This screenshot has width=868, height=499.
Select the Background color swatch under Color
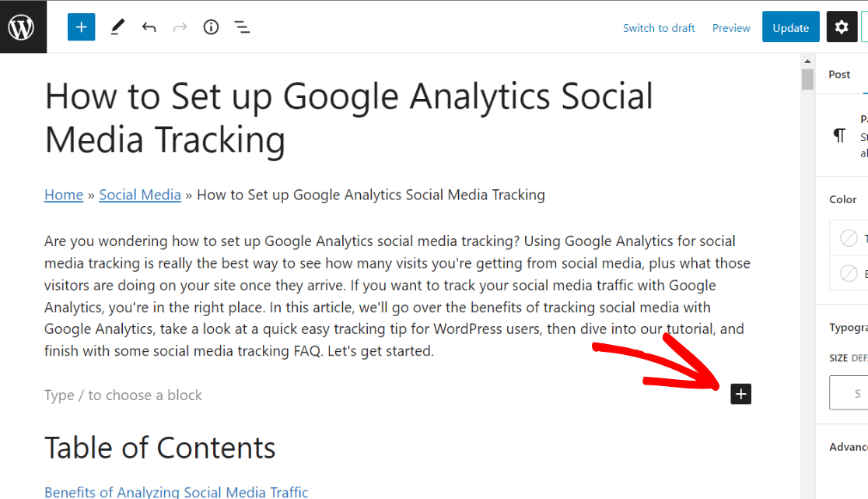pyautogui.click(x=848, y=273)
